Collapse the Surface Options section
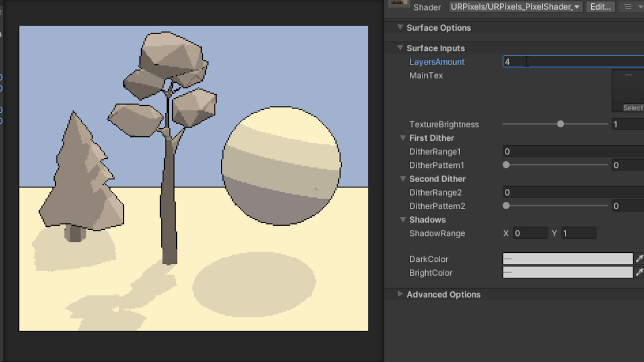The height and width of the screenshot is (362, 644). click(400, 27)
